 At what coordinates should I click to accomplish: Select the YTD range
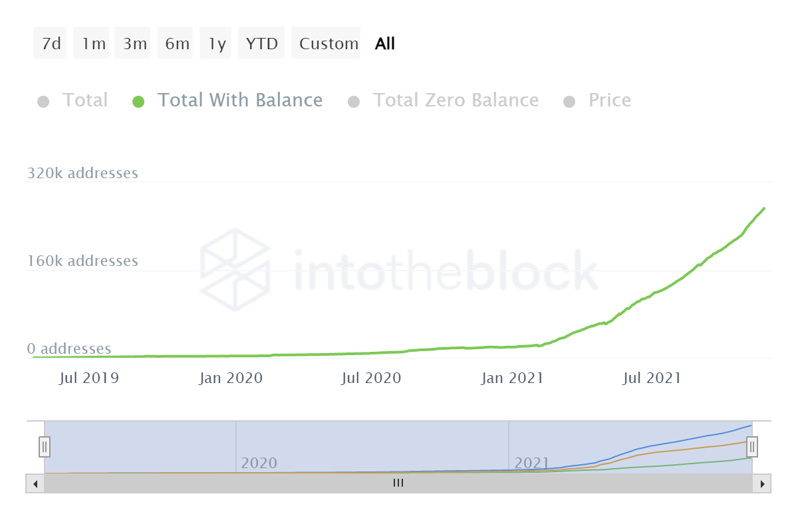click(261, 44)
